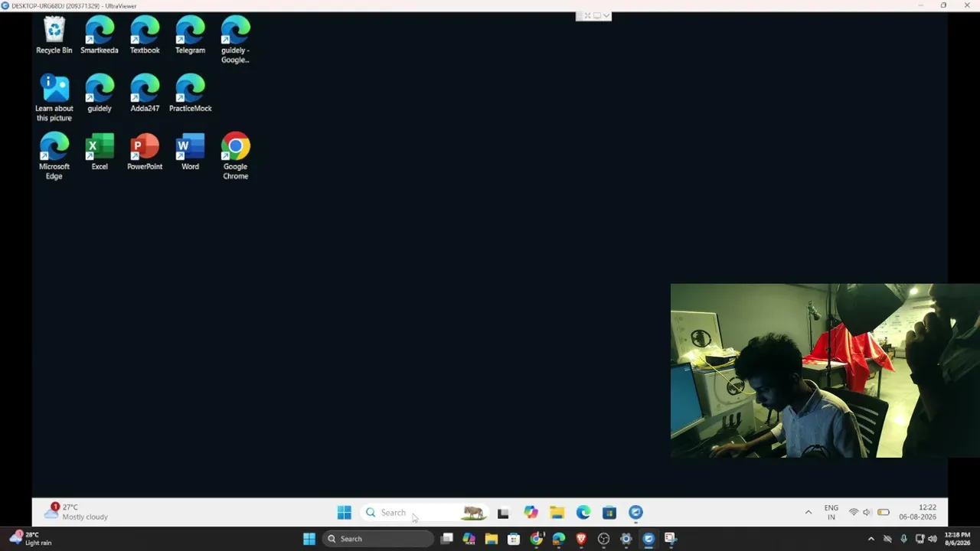Open File Explorer on local dark taskbar

pos(492,539)
